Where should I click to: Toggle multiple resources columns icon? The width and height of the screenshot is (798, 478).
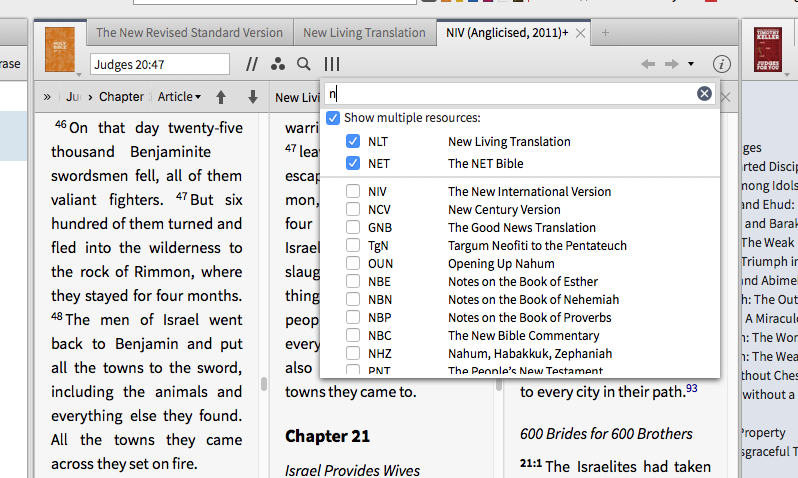tap(332, 64)
